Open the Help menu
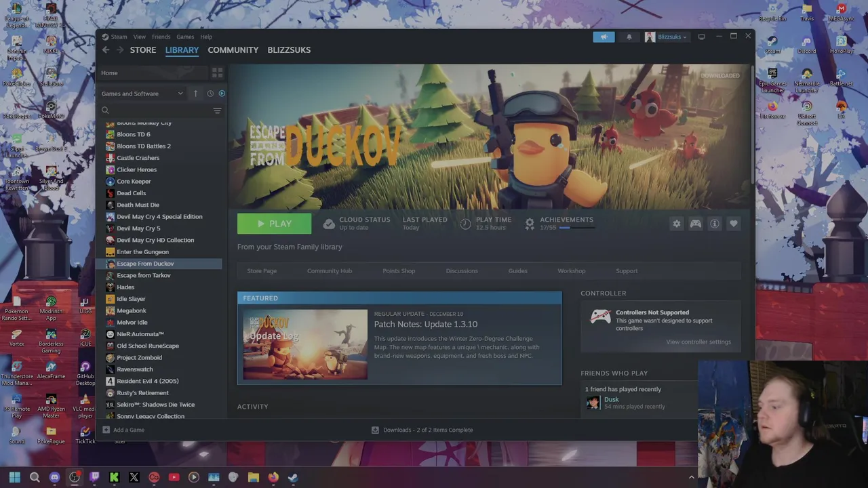Viewport: 868px width, 488px height. [206, 37]
